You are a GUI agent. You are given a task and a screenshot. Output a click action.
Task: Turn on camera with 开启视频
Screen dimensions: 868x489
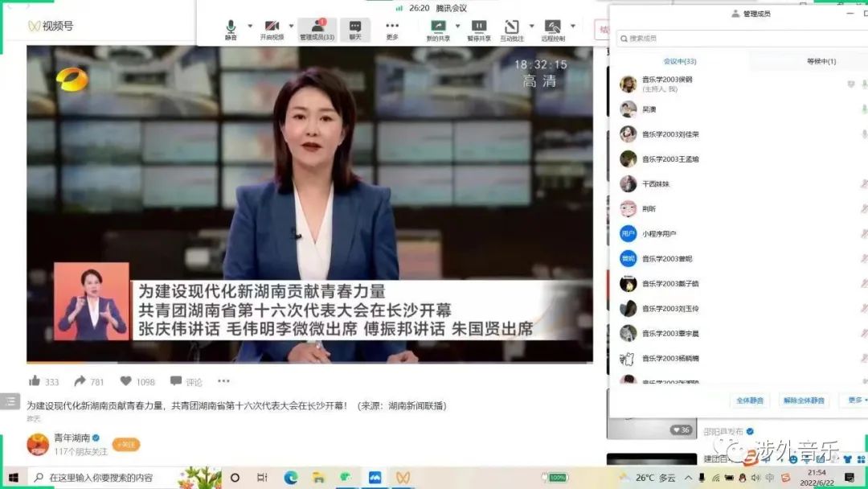click(272, 30)
